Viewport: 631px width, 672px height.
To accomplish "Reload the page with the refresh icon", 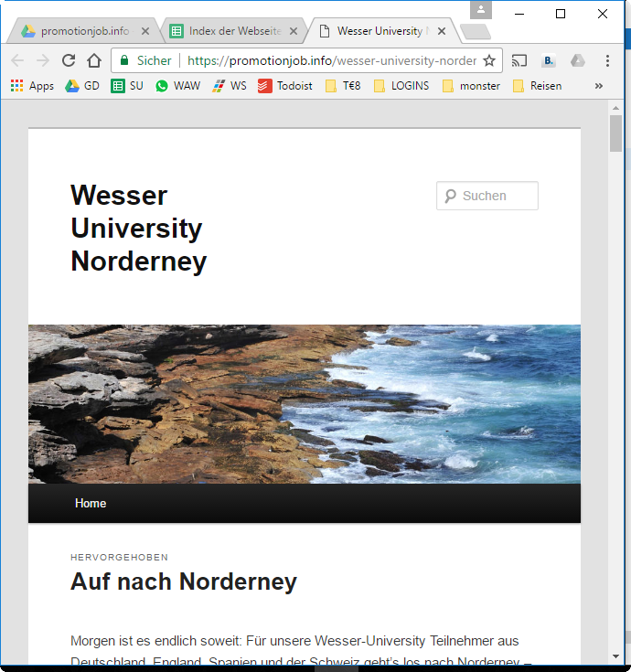I will (x=69, y=61).
